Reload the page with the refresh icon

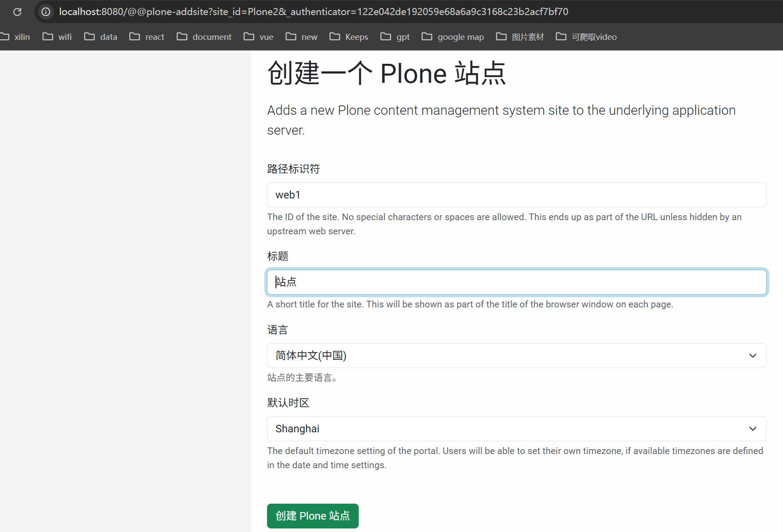[x=17, y=12]
